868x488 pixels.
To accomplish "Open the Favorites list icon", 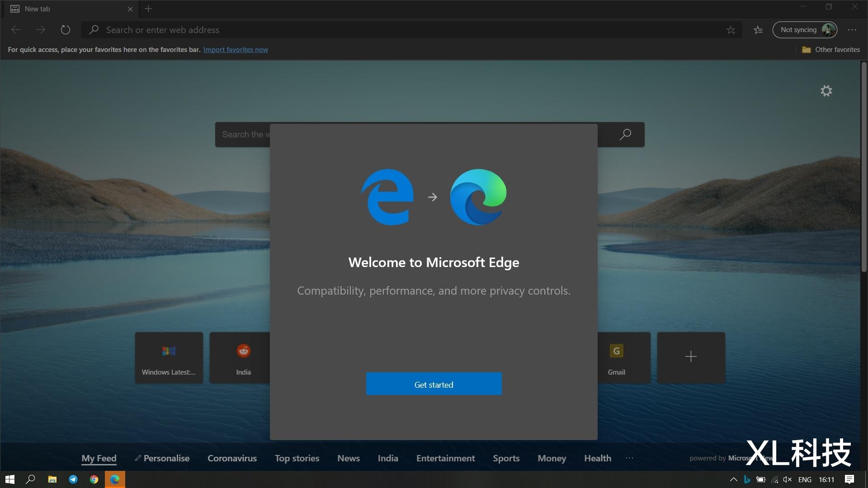I will [x=758, y=30].
